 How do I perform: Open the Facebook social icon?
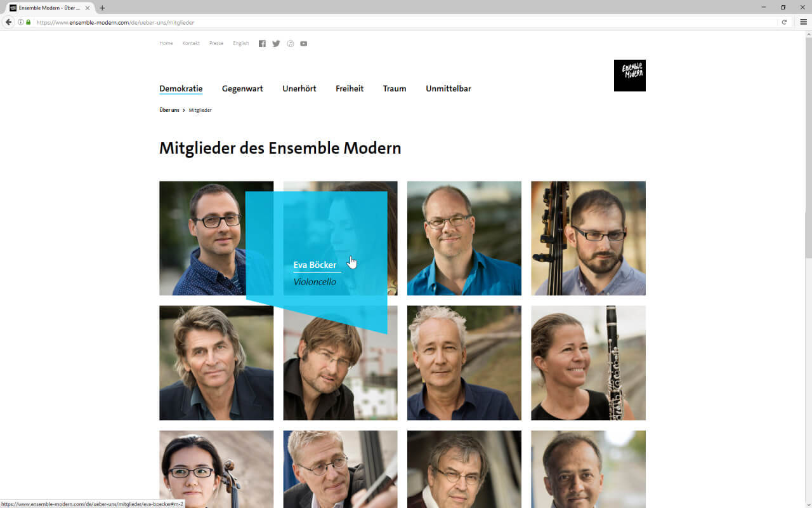click(x=262, y=44)
